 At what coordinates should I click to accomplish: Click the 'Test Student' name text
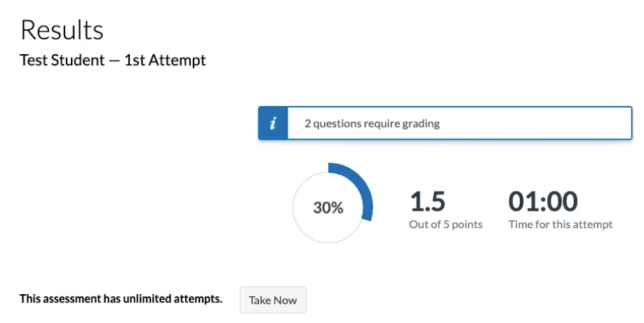point(62,60)
